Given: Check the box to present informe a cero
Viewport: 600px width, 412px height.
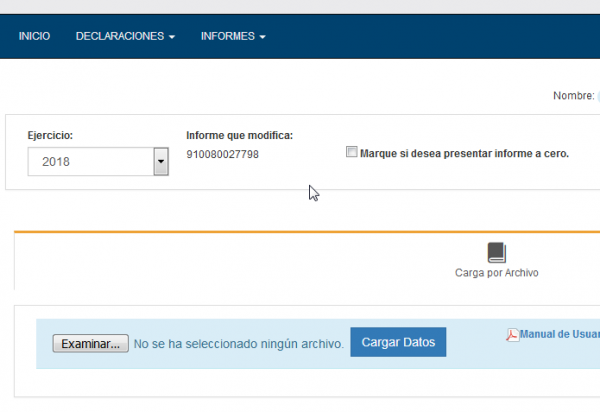Looking at the screenshot, I should [351, 153].
